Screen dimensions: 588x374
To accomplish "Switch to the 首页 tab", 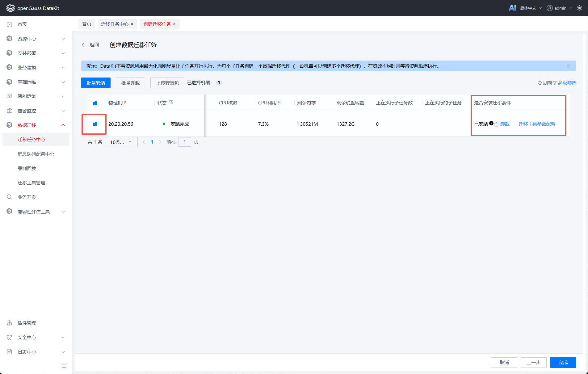I will [x=87, y=24].
